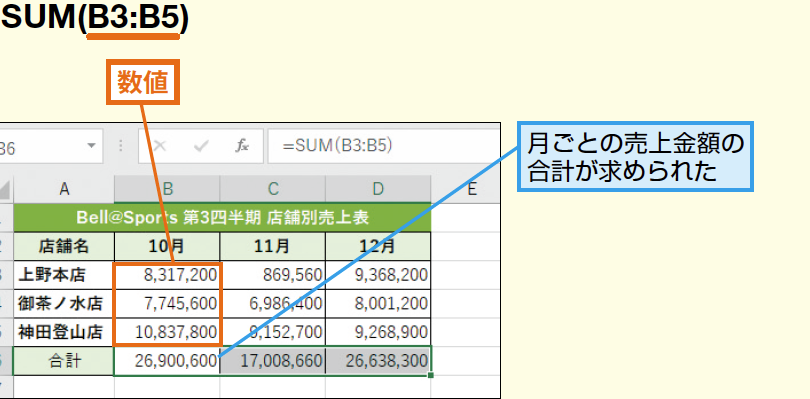The width and height of the screenshot is (810, 399).
Task: Select the 11月 header cell
Action: pos(273,247)
